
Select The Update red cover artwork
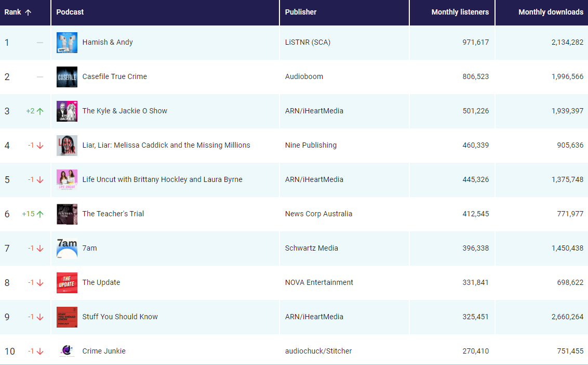[x=67, y=283]
